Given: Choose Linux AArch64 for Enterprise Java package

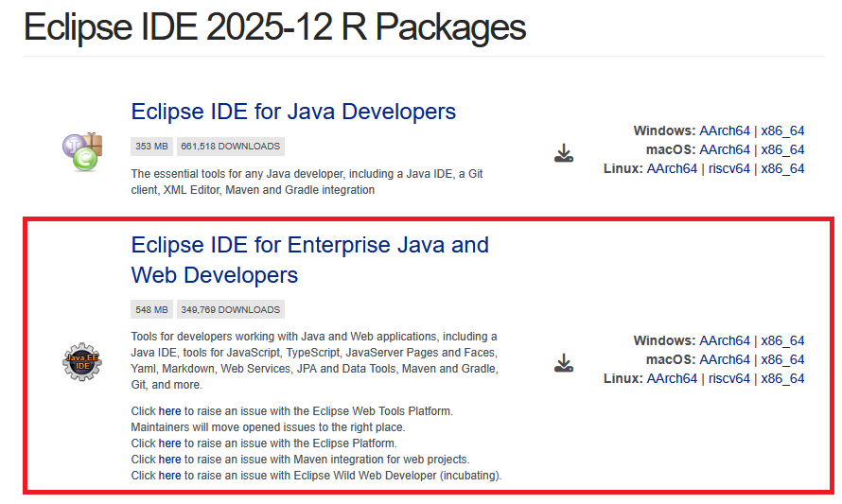Looking at the screenshot, I should pyautogui.click(x=672, y=378).
